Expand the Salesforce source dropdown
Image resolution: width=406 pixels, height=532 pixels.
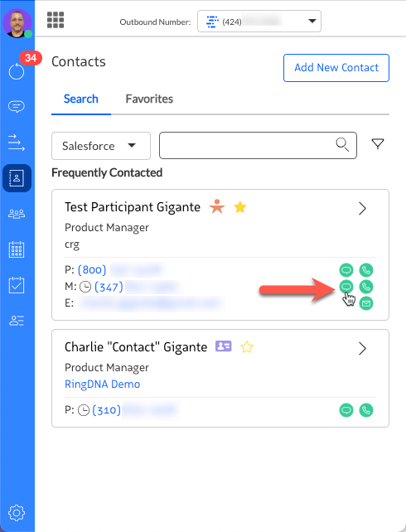pyautogui.click(x=101, y=146)
